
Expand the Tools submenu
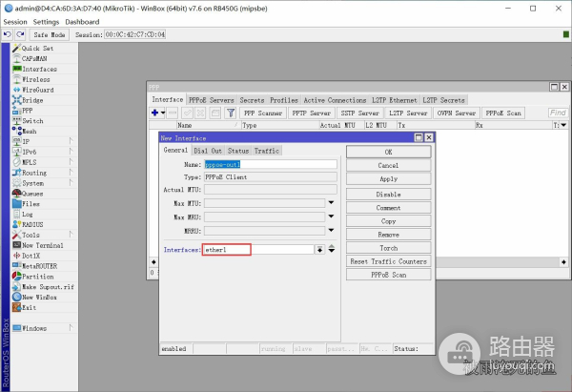point(71,235)
